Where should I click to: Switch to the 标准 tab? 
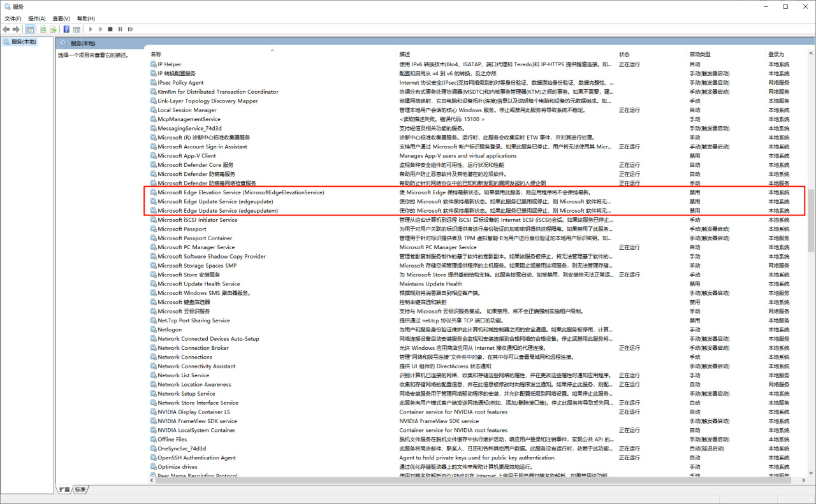(x=80, y=489)
